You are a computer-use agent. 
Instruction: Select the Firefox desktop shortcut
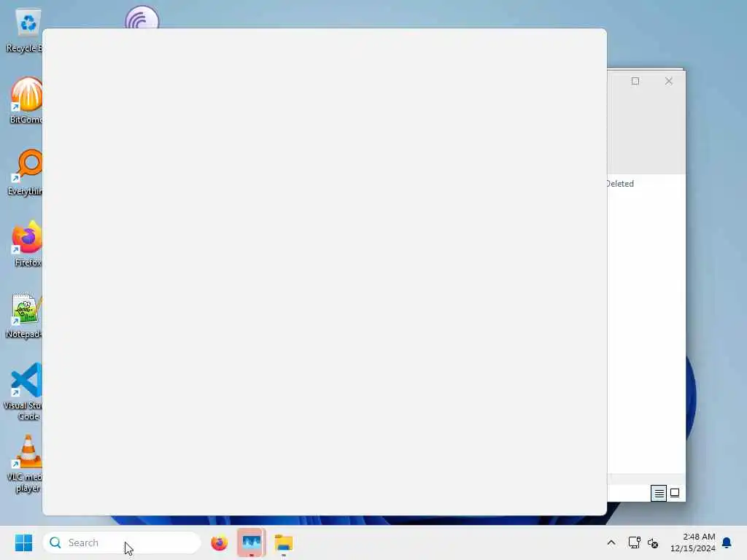27,244
